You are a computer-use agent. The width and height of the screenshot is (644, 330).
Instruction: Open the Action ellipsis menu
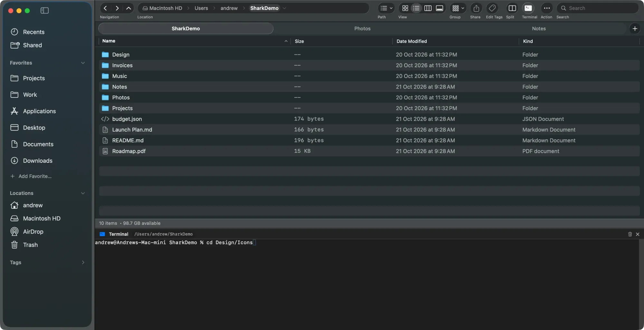(547, 8)
